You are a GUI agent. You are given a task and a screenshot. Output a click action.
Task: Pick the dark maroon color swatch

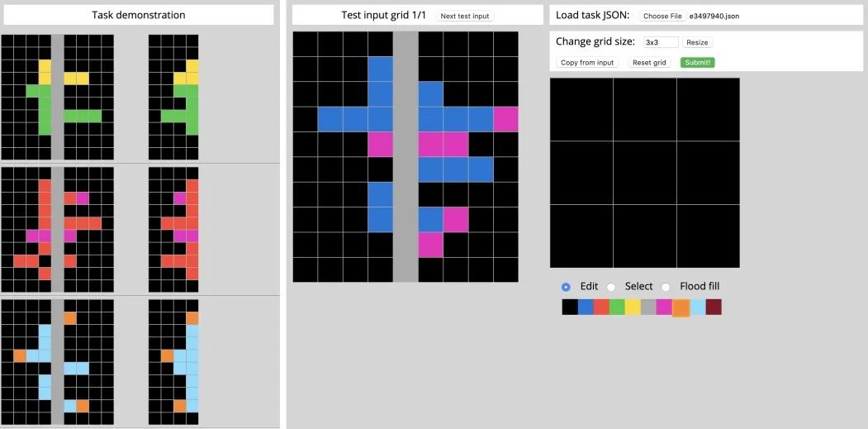click(714, 307)
